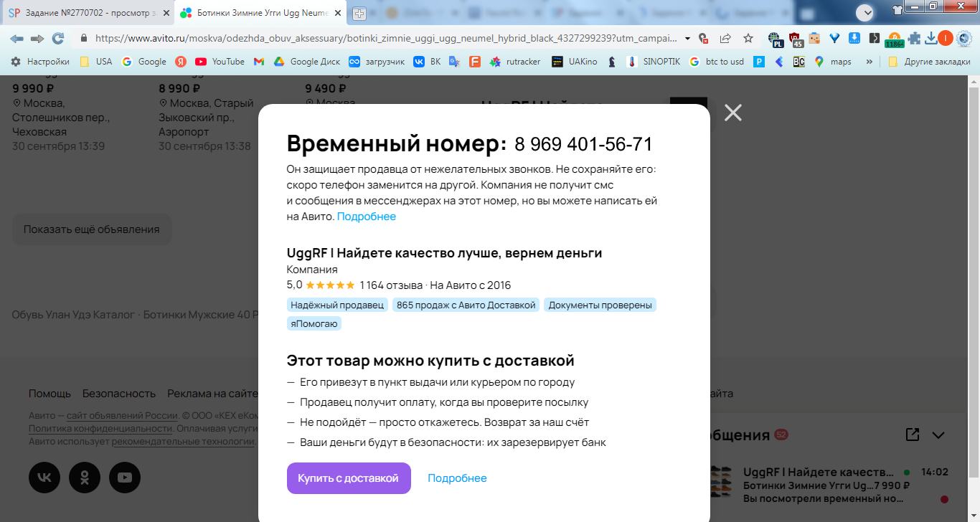Open the btc to usd bookmark
The height and width of the screenshot is (522, 980).
pyautogui.click(x=717, y=62)
